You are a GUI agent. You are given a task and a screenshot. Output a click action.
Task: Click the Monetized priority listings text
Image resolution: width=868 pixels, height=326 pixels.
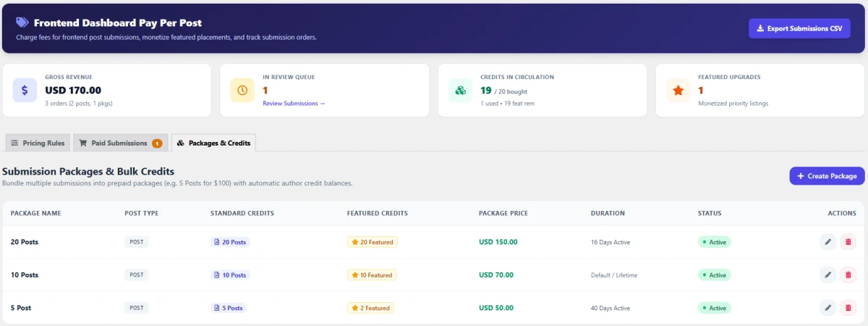733,104
